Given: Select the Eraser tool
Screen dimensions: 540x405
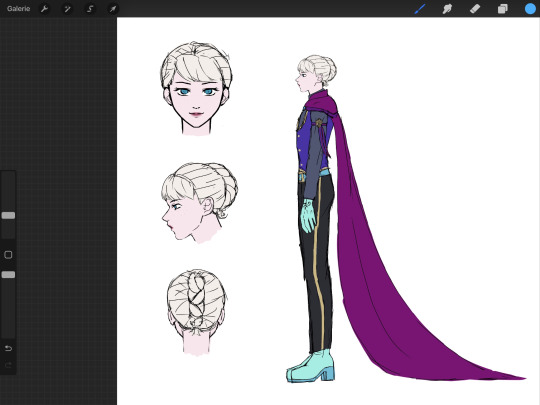Looking at the screenshot, I should click(475, 9).
